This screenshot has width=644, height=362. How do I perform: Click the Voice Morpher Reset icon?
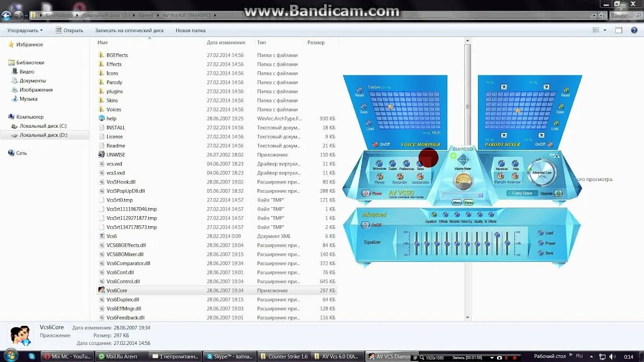point(359,89)
